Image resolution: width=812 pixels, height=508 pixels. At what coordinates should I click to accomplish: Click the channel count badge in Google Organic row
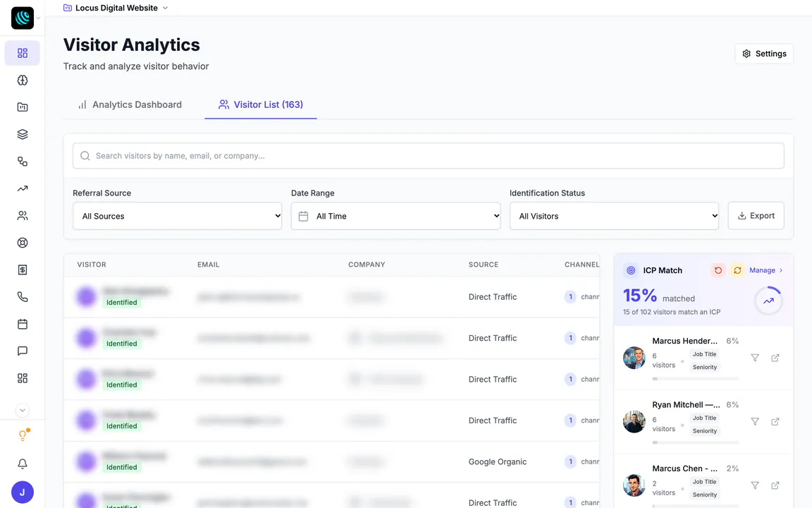570,462
